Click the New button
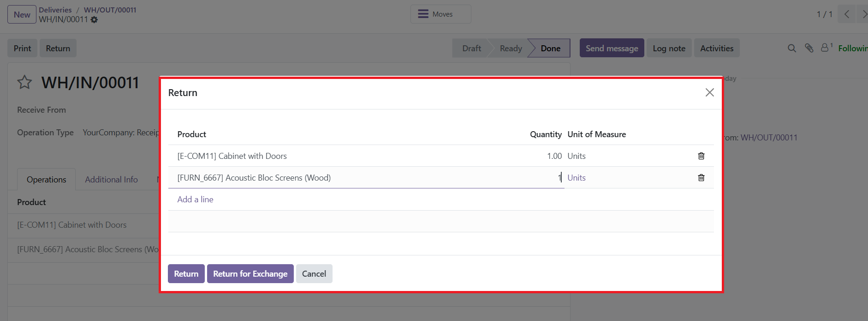 [x=22, y=14]
